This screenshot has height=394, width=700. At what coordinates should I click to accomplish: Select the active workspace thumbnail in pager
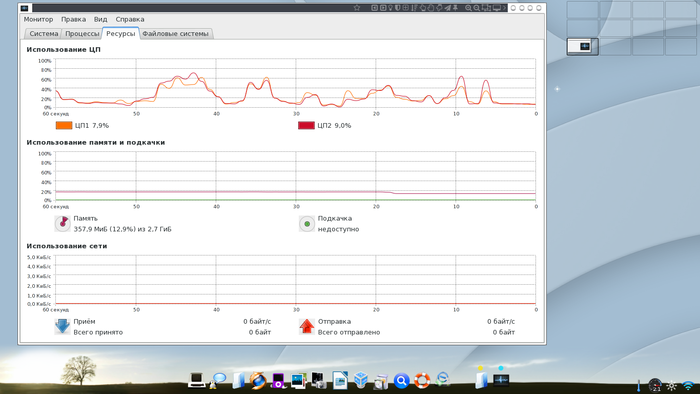(583, 46)
